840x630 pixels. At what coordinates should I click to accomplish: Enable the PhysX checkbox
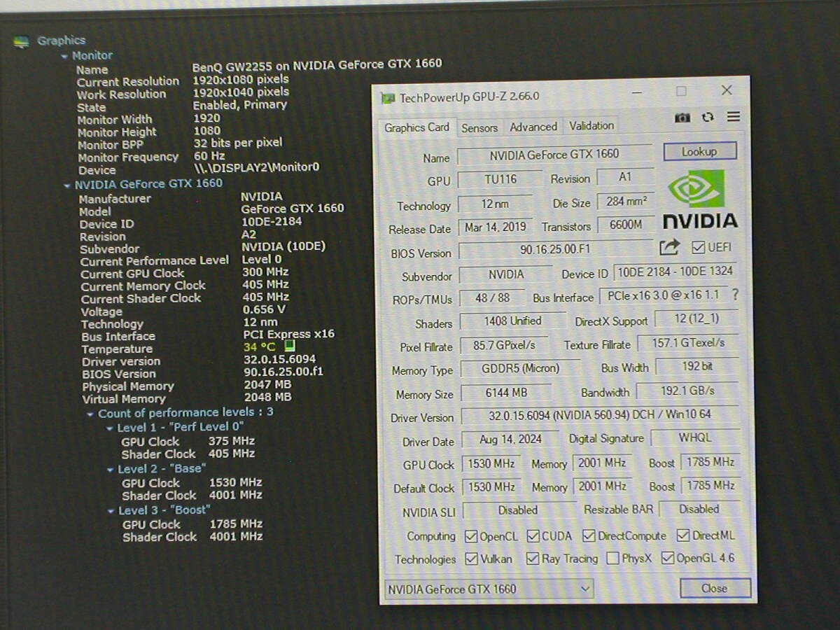[x=612, y=558]
